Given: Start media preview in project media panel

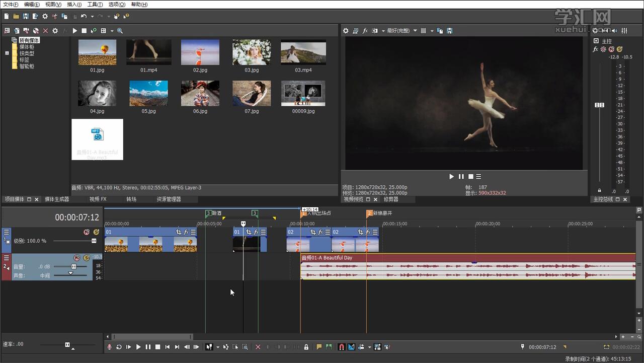Looking at the screenshot, I should 74,31.
